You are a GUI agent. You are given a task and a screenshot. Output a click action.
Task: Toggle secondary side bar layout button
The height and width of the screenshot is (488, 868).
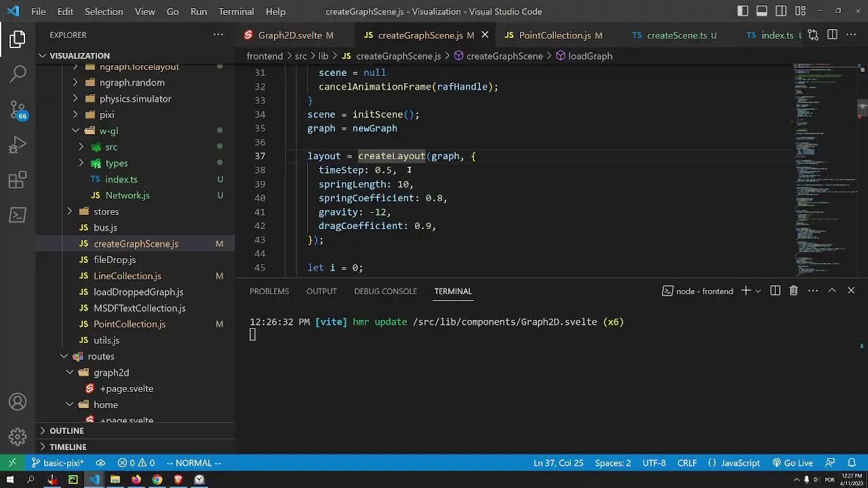point(781,11)
